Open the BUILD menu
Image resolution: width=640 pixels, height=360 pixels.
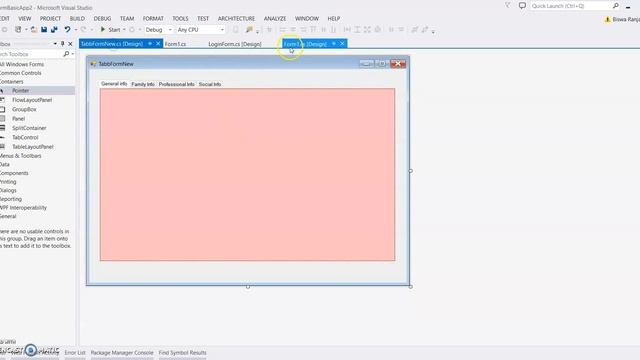[77, 18]
